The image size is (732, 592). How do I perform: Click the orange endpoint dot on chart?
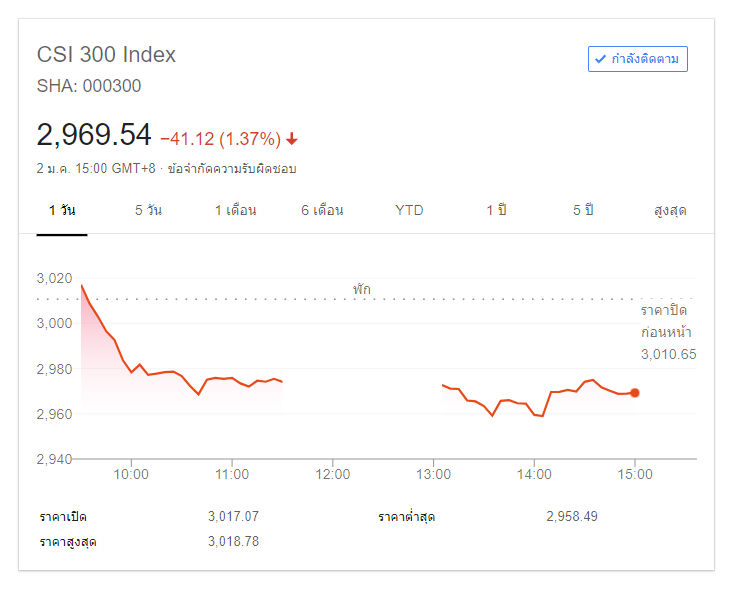point(635,393)
